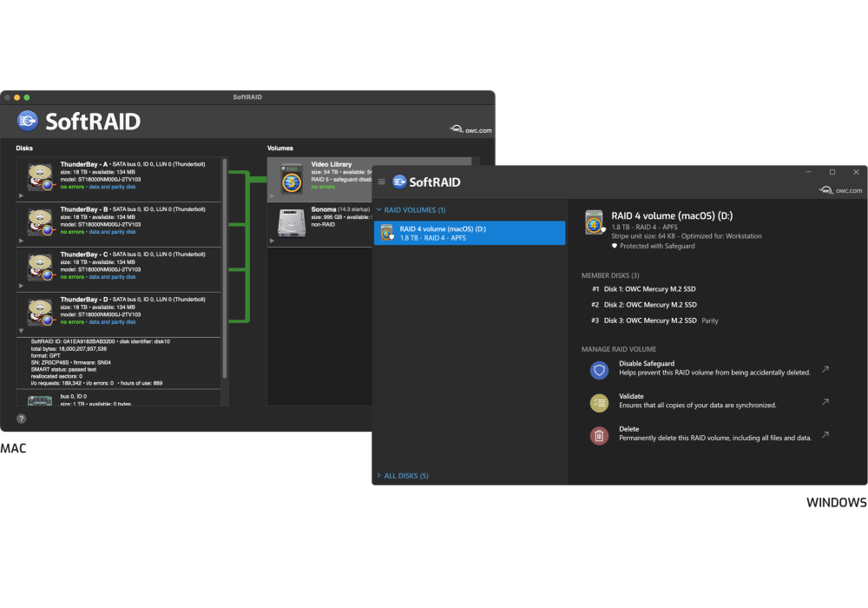Screen dimensions: 868x608
Task: Maximize the Windows SoftRAID window
Action: coord(832,172)
